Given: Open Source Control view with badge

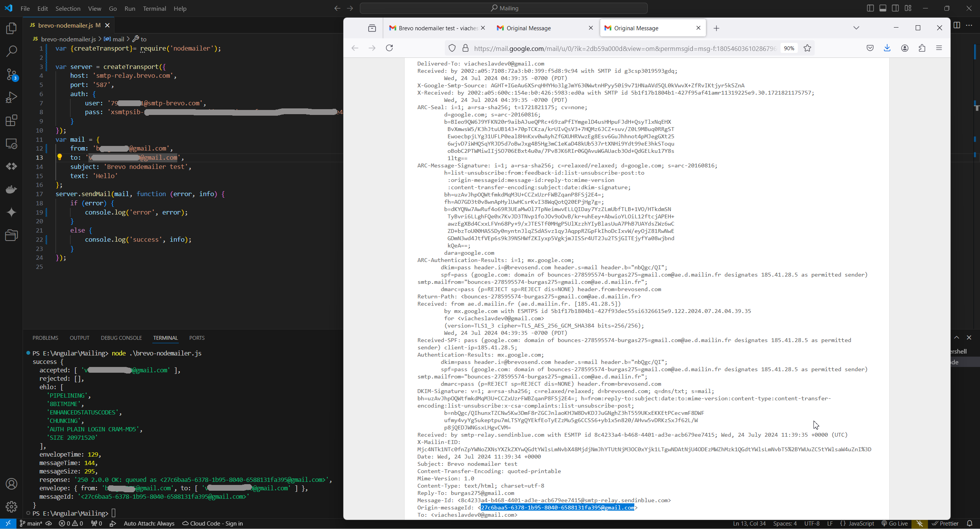Looking at the screenshot, I should tap(11, 74).
